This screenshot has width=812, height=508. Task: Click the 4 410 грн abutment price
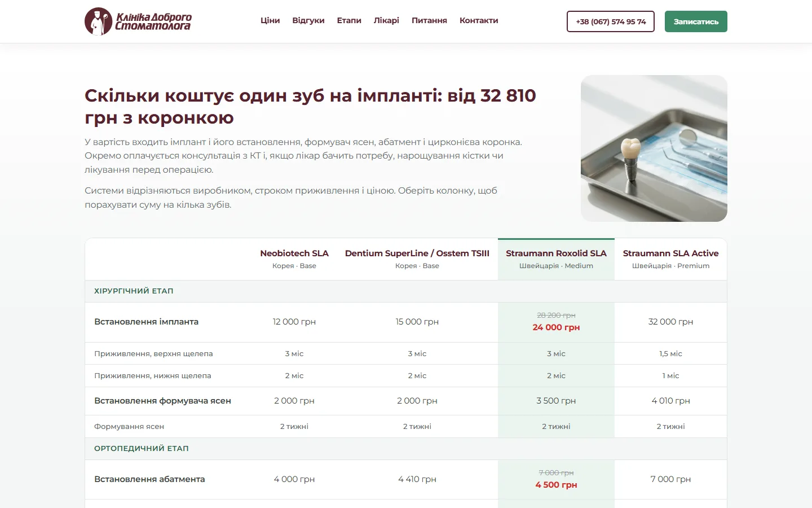[417, 479]
